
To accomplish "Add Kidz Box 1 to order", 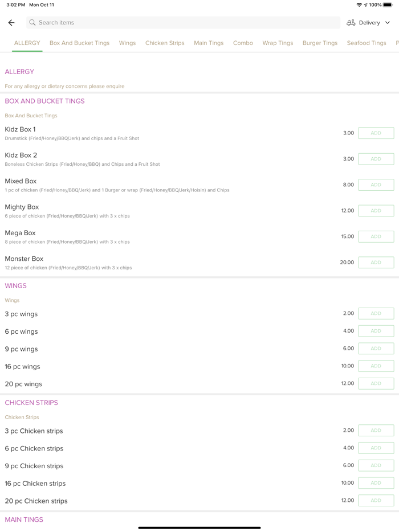I will point(376,133).
